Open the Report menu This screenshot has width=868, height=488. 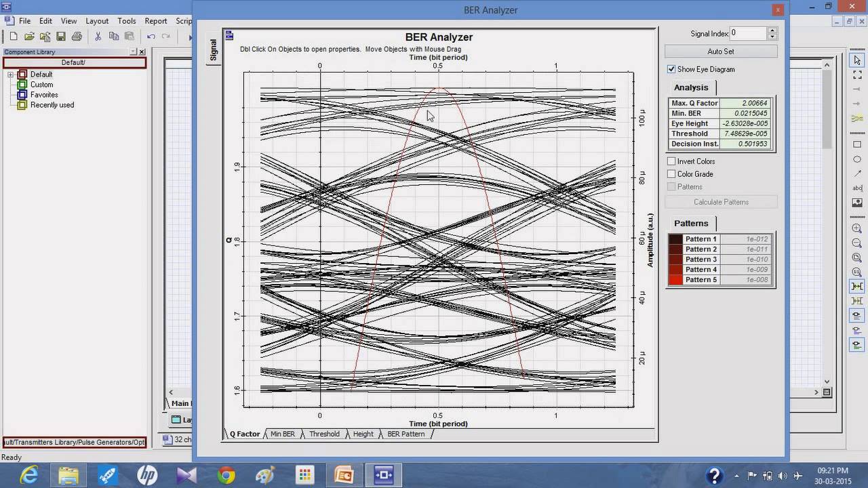point(156,21)
